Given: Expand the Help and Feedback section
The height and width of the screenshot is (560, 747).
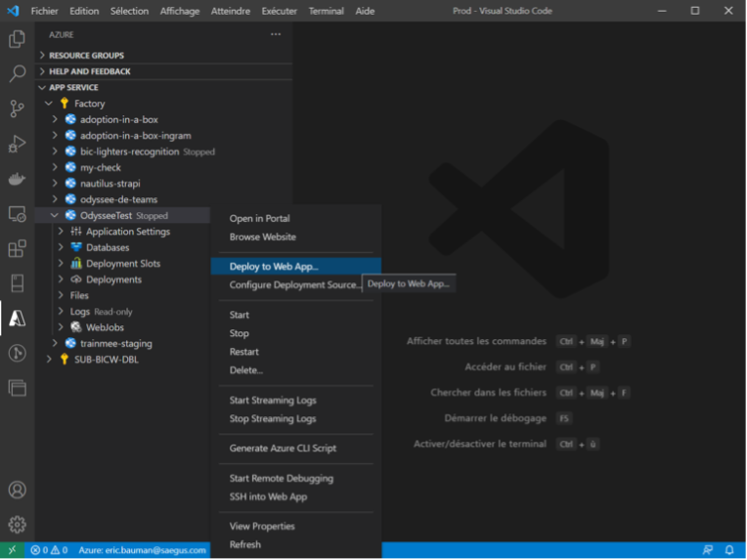Looking at the screenshot, I should tap(164, 71).
